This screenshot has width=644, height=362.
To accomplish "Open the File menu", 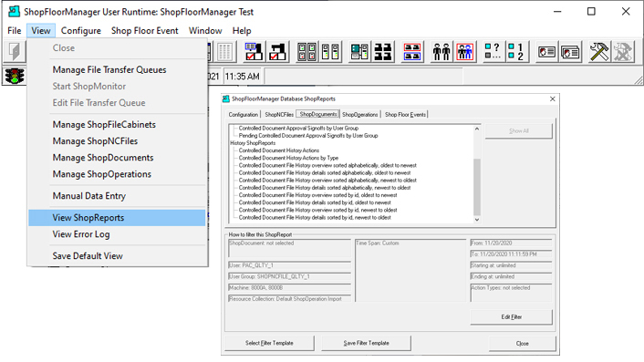I will pyautogui.click(x=15, y=31).
